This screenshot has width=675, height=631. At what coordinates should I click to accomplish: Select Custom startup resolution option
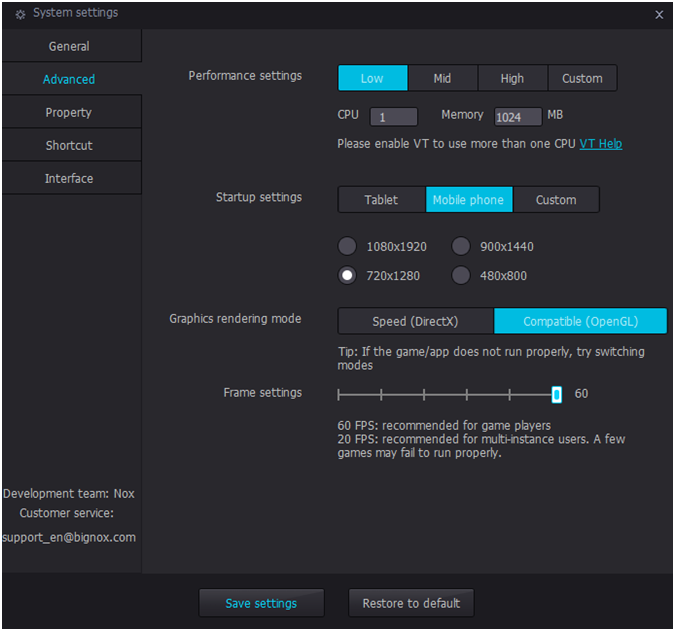[x=556, y=200]
